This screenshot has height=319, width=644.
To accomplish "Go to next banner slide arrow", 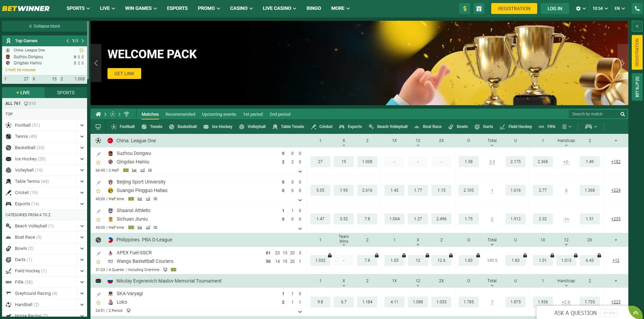I will 623,63.
